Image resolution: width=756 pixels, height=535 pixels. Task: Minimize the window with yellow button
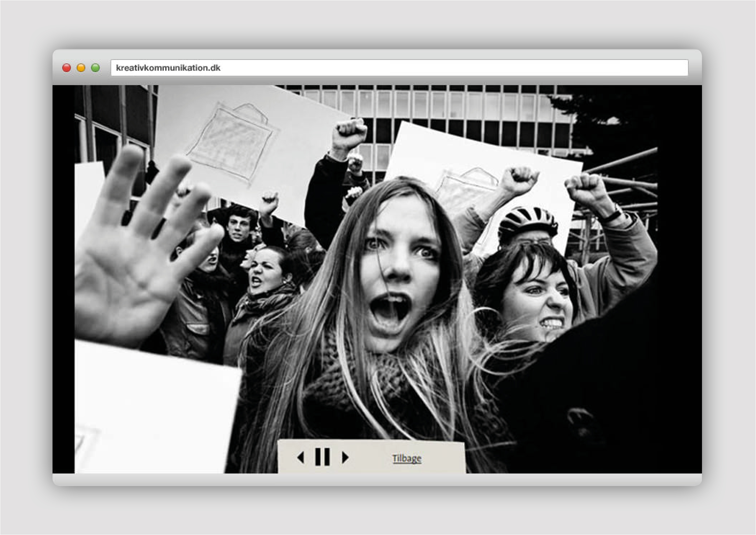click(x=81, y=68)
